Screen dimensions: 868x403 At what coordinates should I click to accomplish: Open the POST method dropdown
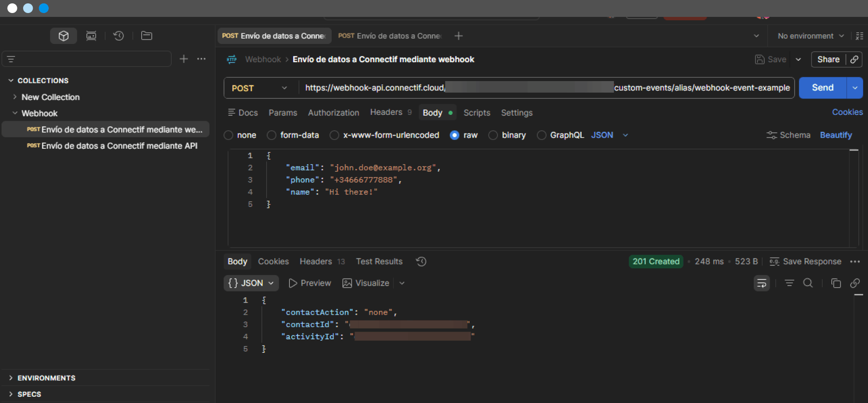click(x=260, y=88)
